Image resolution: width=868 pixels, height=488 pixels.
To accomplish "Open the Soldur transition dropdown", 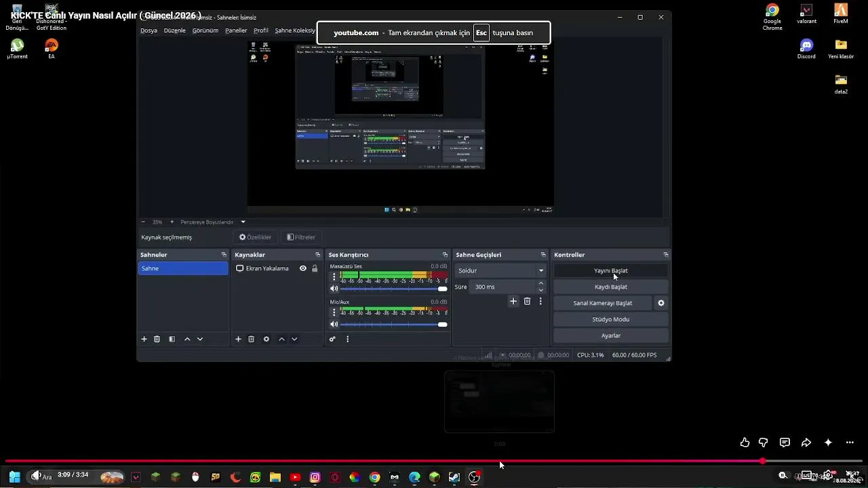I will [500, 270].
